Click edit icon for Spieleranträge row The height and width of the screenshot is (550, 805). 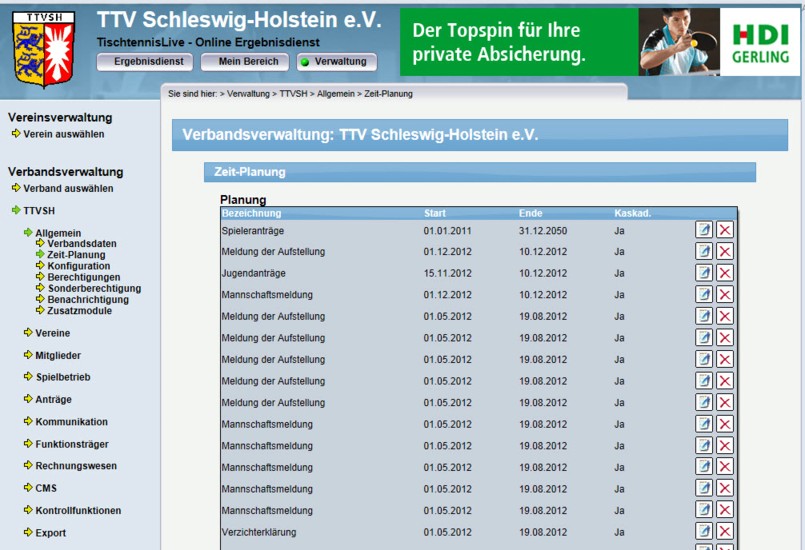tap(704, 230)
